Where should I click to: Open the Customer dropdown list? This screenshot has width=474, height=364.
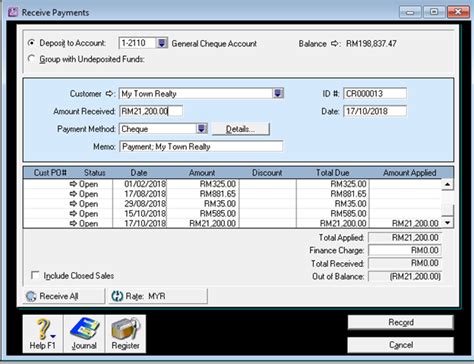[x=278, y=93]
